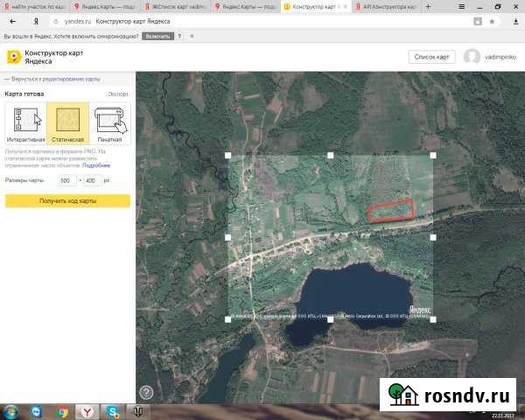Click the Windows Start button
This screenshot has height=420, width=525.
tap(12, 410)
